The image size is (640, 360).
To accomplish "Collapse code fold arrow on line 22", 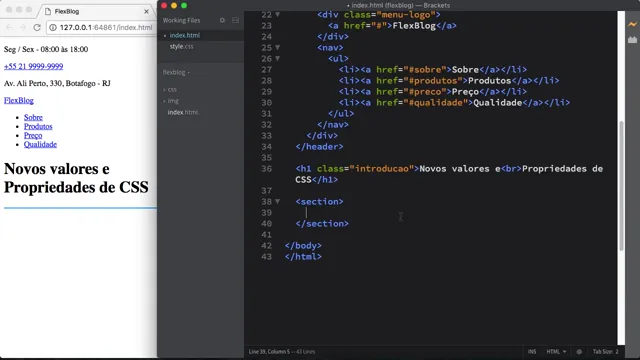I will pyautogui.click(x=278, y=15).
